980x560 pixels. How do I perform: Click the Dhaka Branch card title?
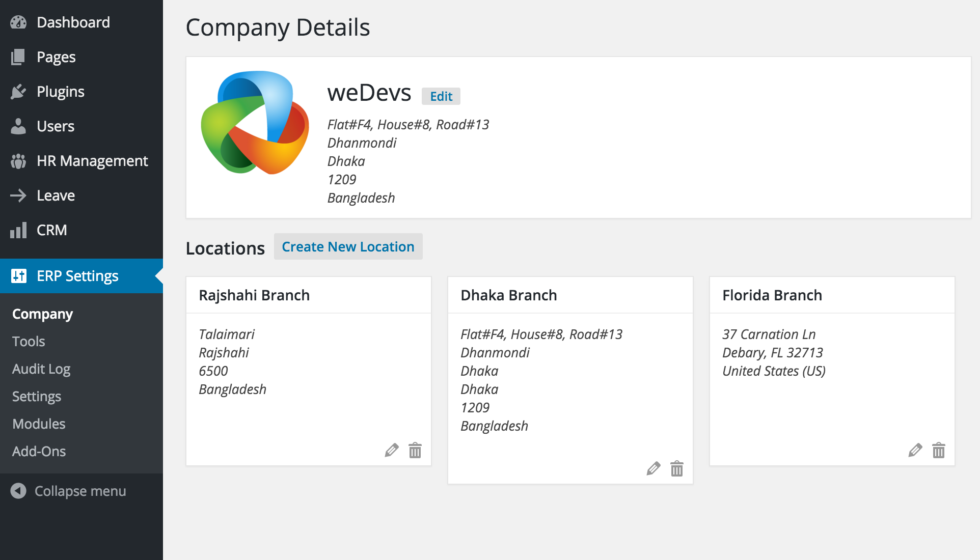coord(509,295)
